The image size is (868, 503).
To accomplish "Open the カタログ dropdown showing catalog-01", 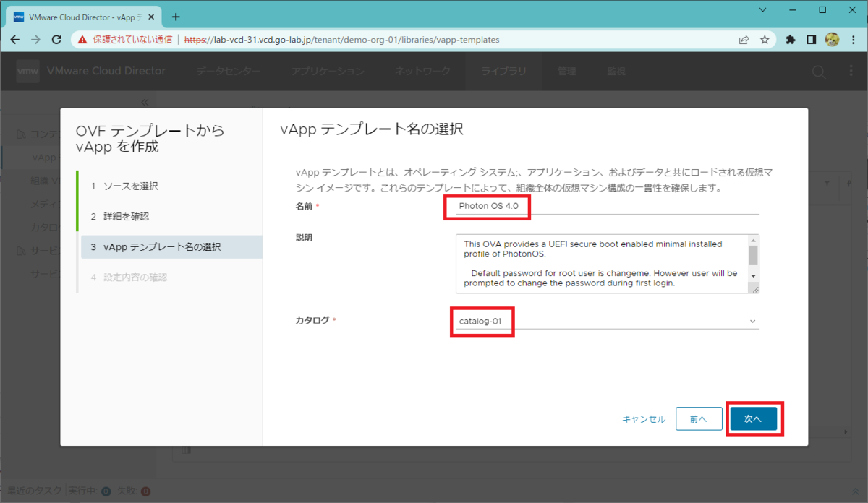I will click(608, 320).
